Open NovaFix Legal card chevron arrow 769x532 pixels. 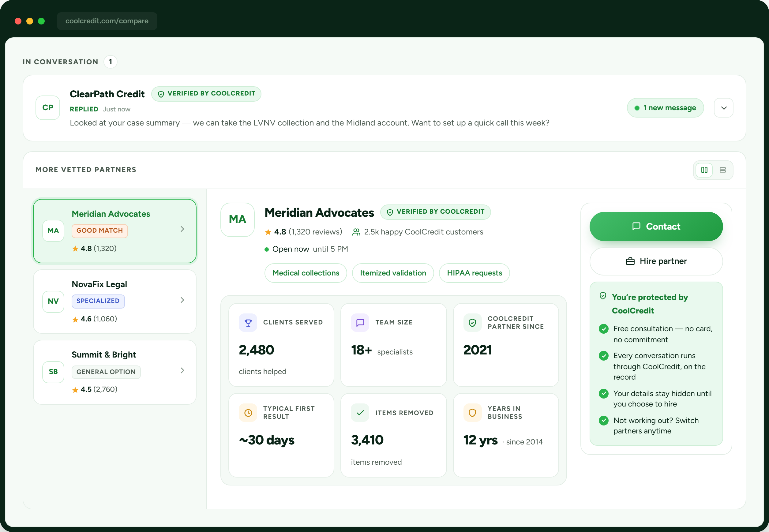point(182,300)
